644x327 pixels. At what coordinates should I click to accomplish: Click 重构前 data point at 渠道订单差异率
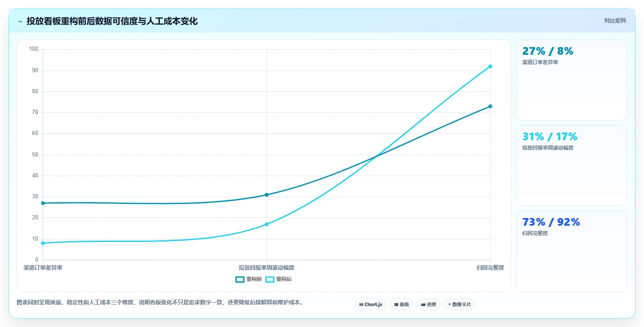43,203
